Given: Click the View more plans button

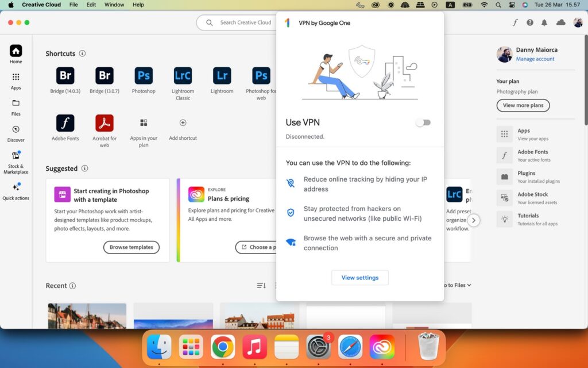Looking at the screenshot, I should click(x=523, y=106).
